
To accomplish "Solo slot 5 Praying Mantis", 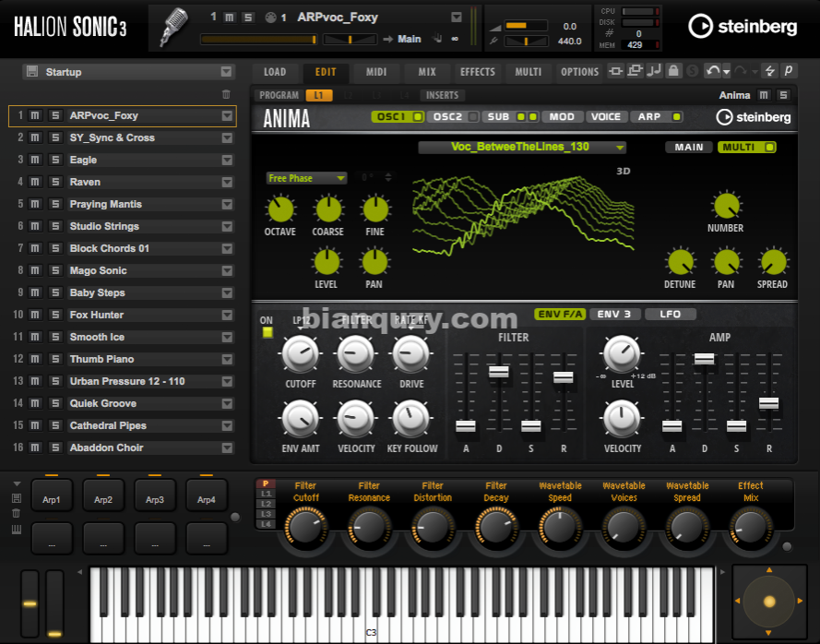I will [x=55, y=204].
